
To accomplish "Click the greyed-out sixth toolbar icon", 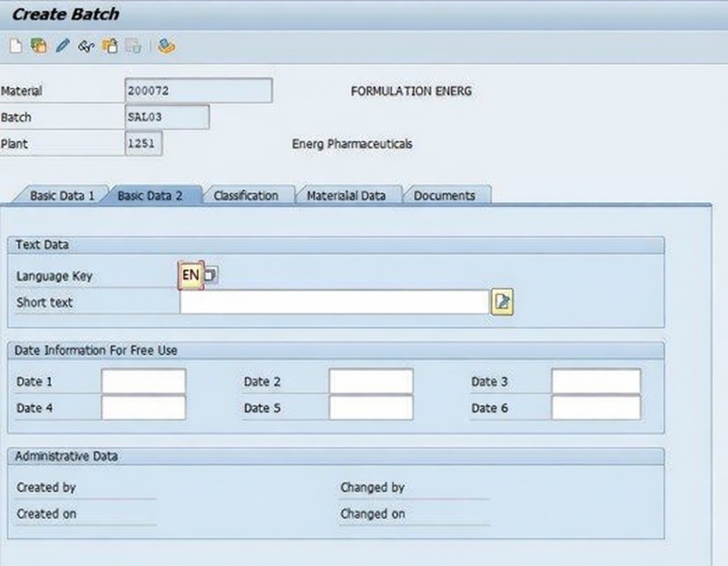I will (x=133, y=46).
